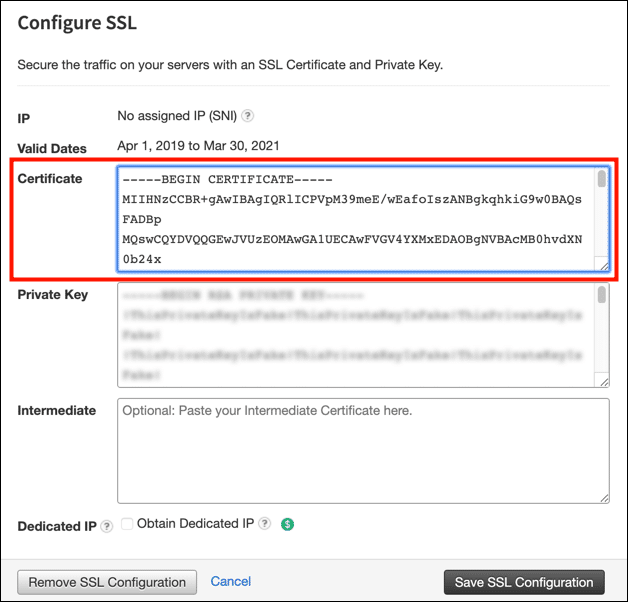Open help icon next to Dedicated IP label

coord(106,526)
